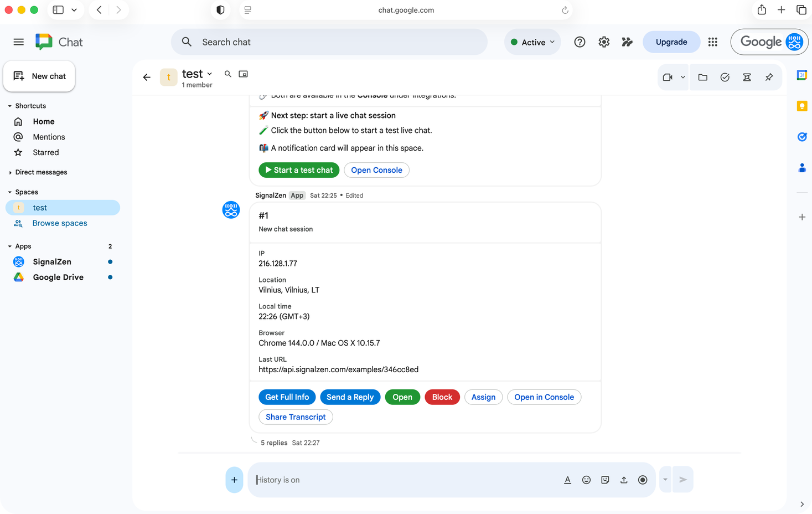Click New chat button
The height and width of the screenshot is (514, 812).
pos(39,76)
